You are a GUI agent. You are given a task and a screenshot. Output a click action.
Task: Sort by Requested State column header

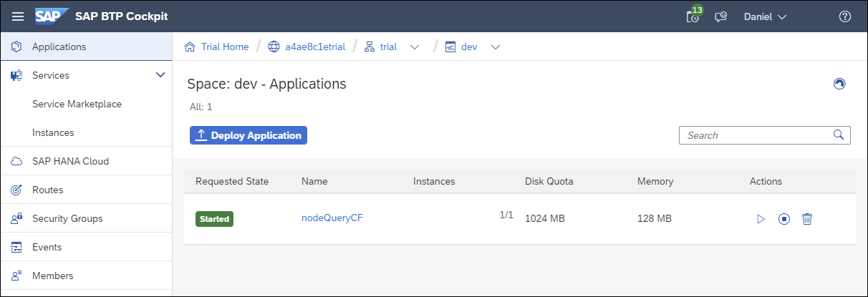coord(232,181)
